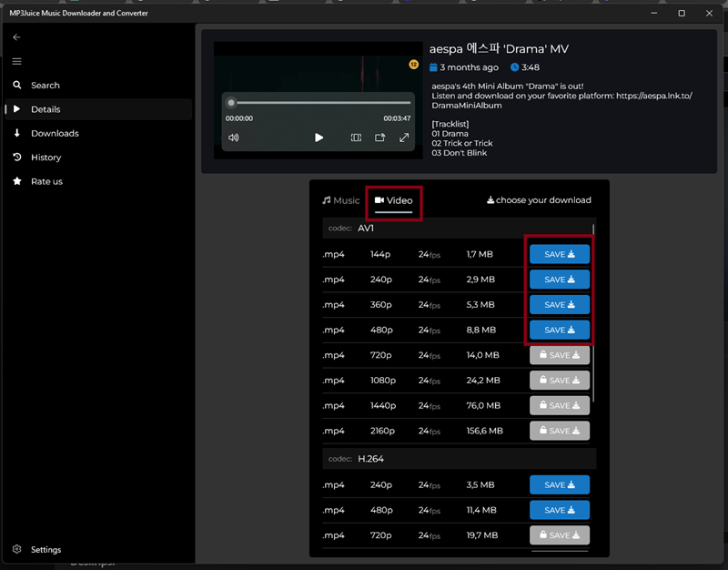Save the H.264 240p 3,5 MB file
The width and height of the screenshot is (728, 570).
coord(560,484)
